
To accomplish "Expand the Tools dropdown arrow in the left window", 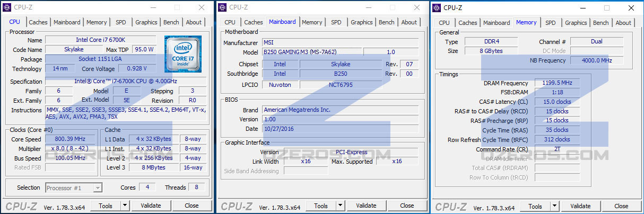I will click(125, 206).
